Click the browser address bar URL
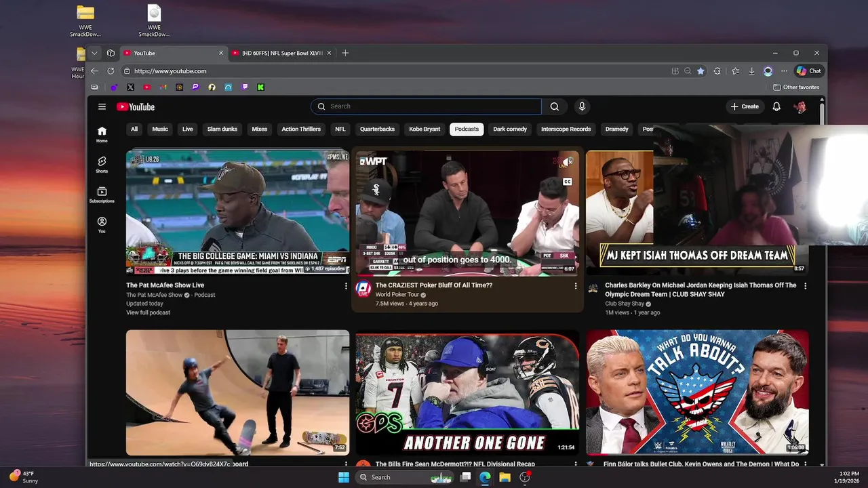The image size is (868, 488). coord(170,70)
